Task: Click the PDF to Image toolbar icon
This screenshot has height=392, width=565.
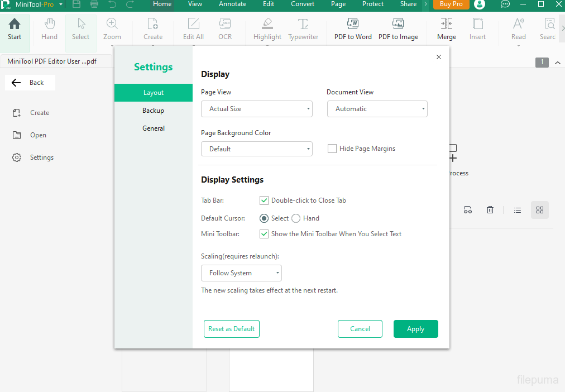Action: tap(398, 24)
